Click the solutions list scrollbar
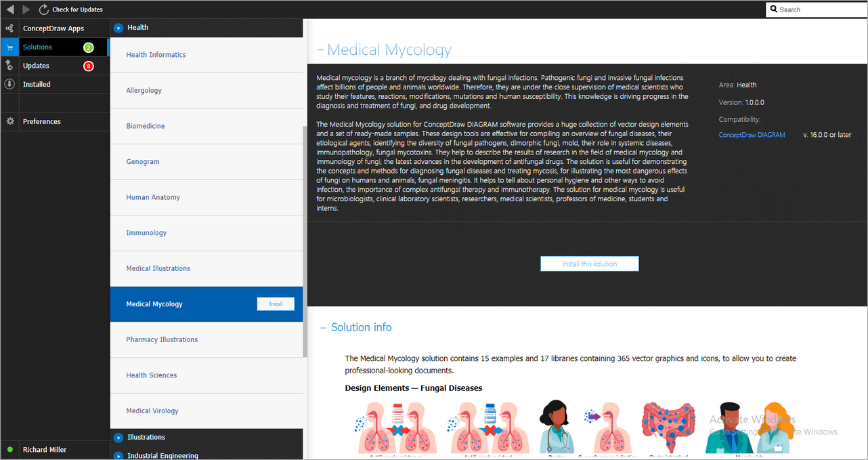 click(305, 242)
